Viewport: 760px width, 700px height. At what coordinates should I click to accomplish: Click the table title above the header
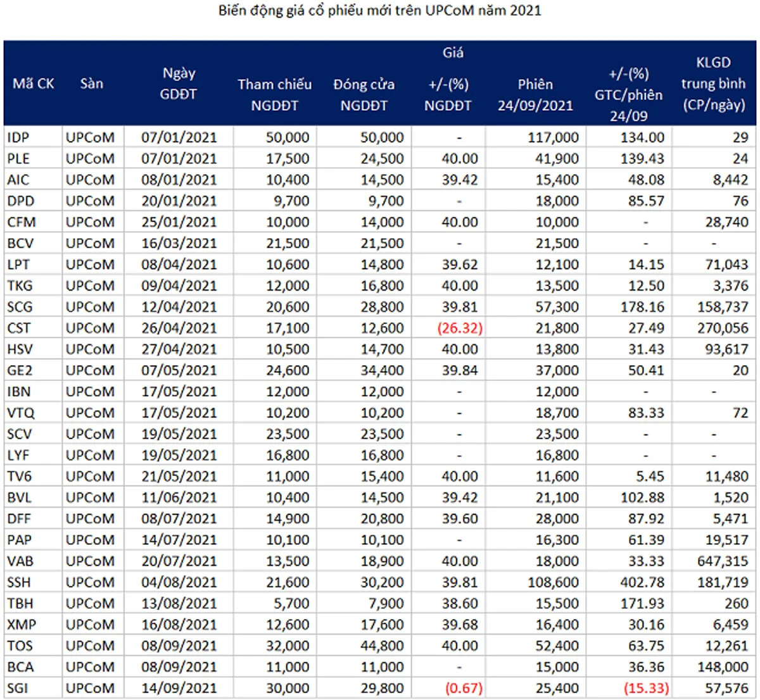(380, 11)
